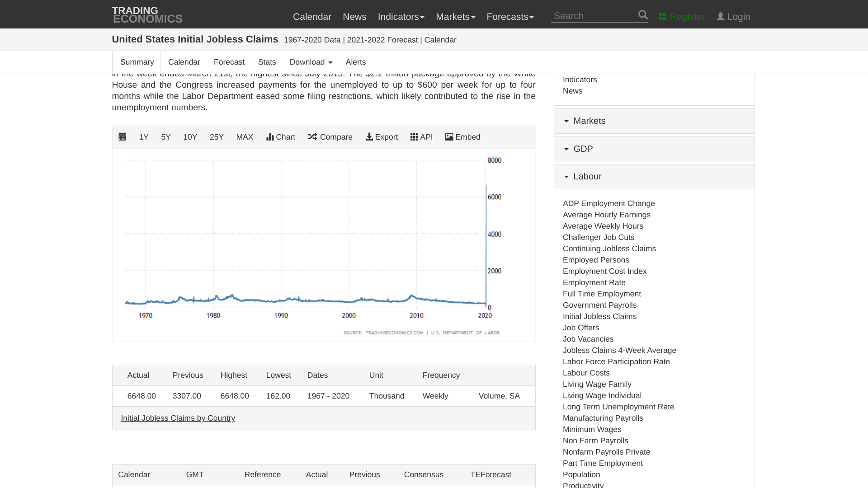Open ADP Employment Change link
This screenshot has width=868, height=488.
coord(609,203)
